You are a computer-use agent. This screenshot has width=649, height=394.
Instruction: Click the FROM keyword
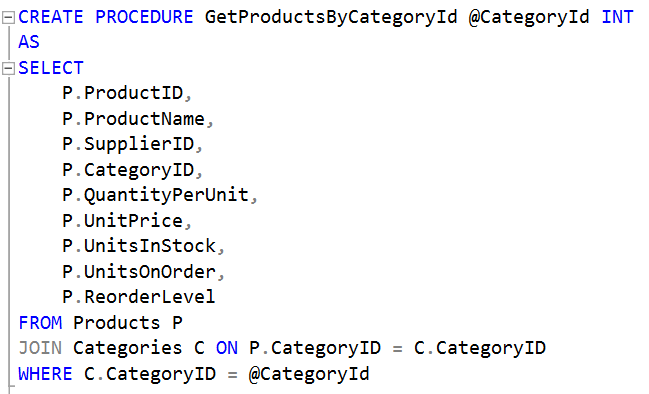tap(40, 323)
